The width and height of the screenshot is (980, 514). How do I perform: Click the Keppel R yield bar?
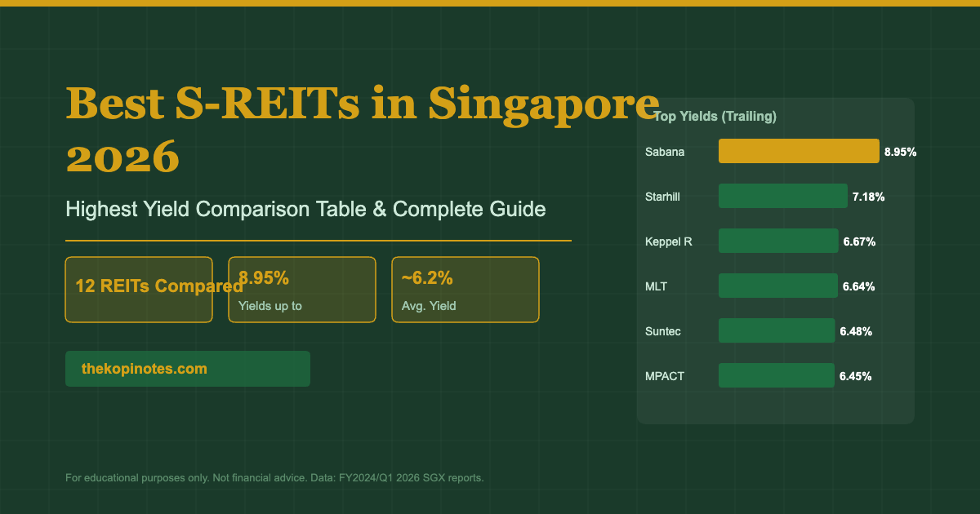coord(778,241)
